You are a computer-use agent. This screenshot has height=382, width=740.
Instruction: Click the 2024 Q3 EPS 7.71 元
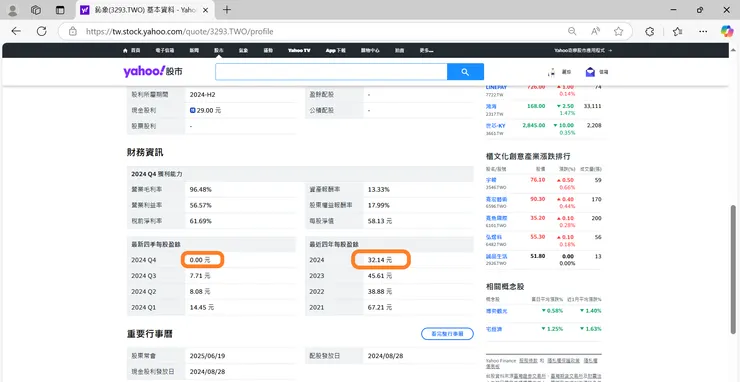coord(200,276)
